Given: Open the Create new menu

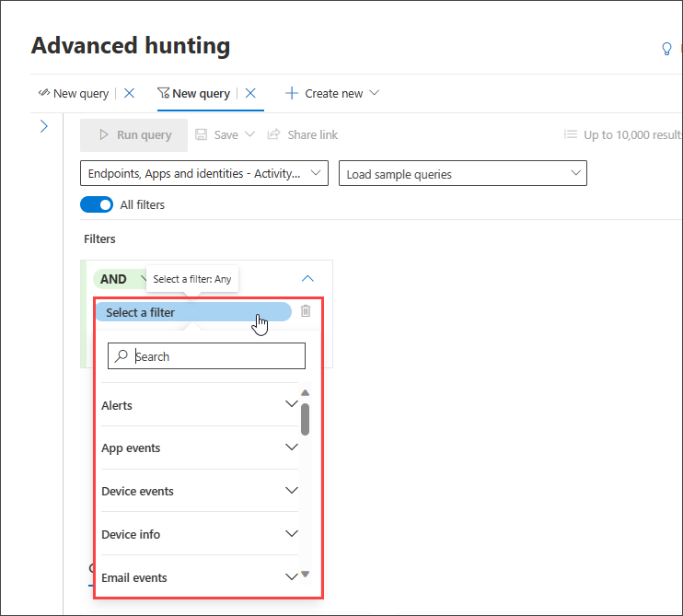Looking at the screenshot, I should click(x=332, y=93).
